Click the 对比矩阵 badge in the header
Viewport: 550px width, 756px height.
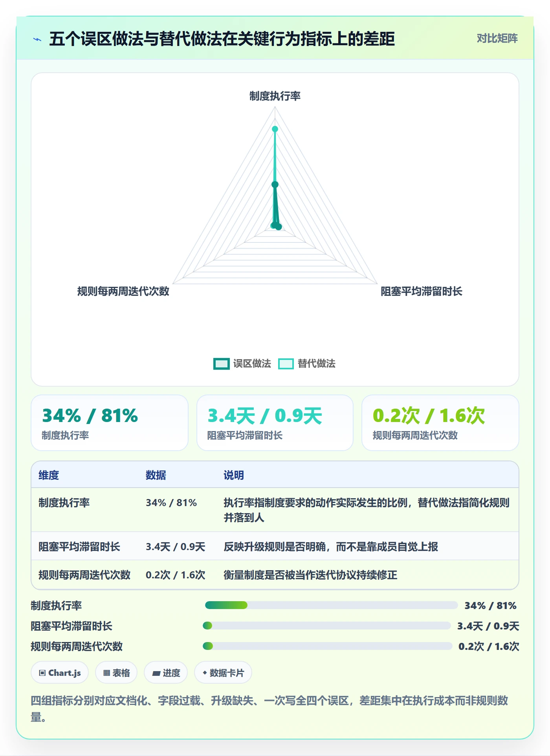(497, 39)
